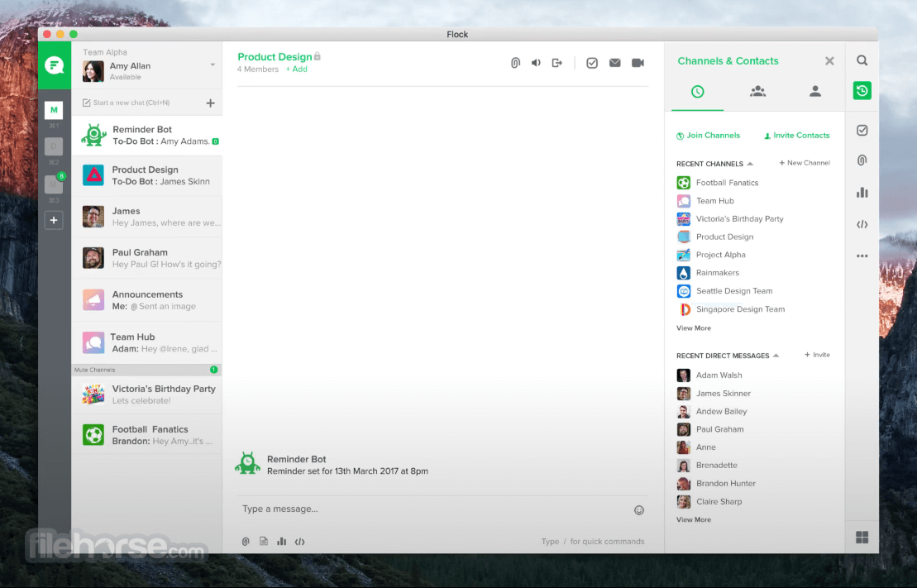The width and height of the screenshot is (917, 588).
Task: Open polls bar chart in right sidebar
Action: tap(862, 193)
